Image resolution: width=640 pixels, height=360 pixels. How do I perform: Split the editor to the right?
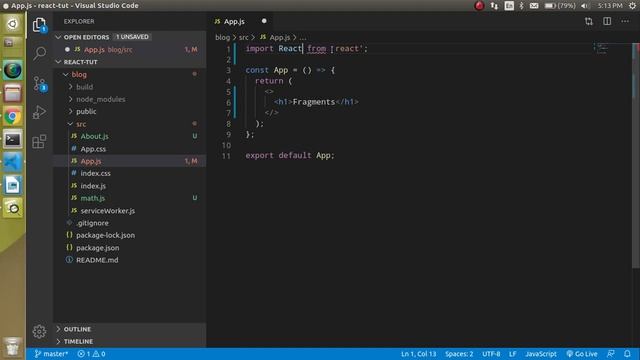point(607,21)
